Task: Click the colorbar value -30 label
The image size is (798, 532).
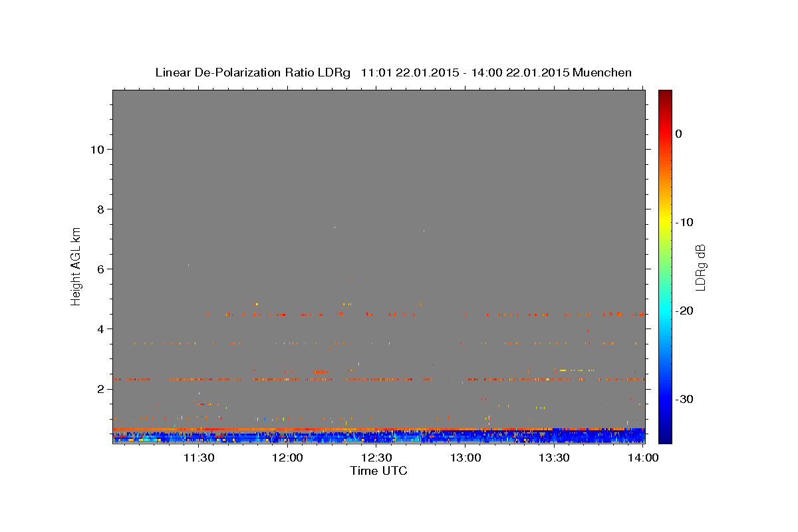Action: click(x=684, y=399)
